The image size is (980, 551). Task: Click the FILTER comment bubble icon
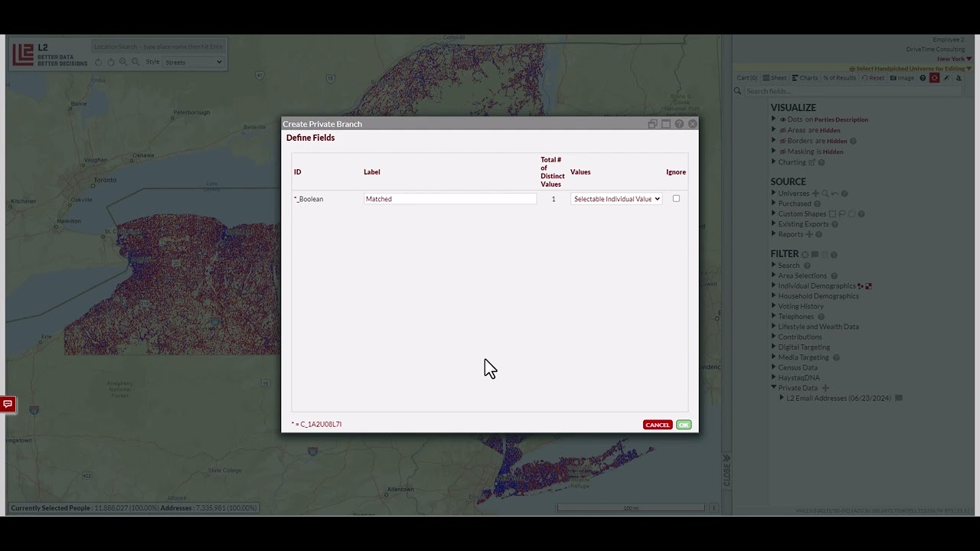[x=815, y=254]
